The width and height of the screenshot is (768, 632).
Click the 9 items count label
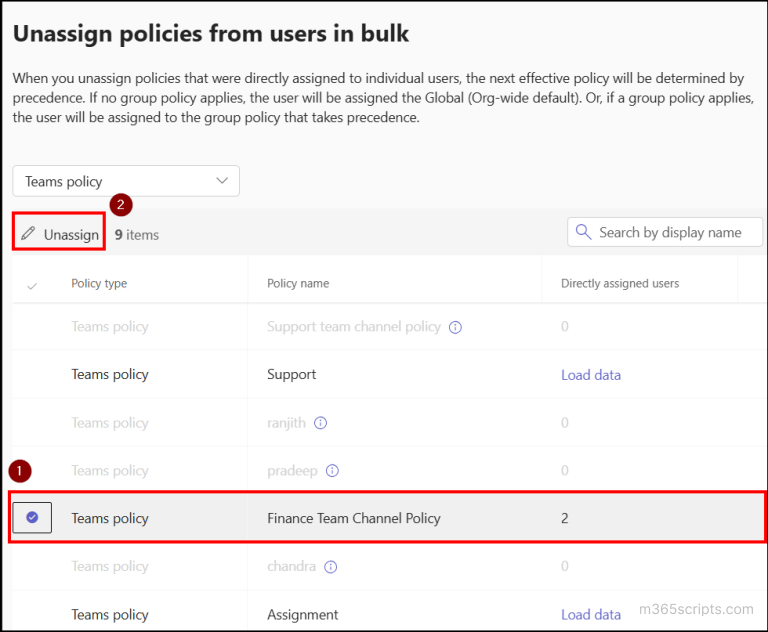[137, 235]
